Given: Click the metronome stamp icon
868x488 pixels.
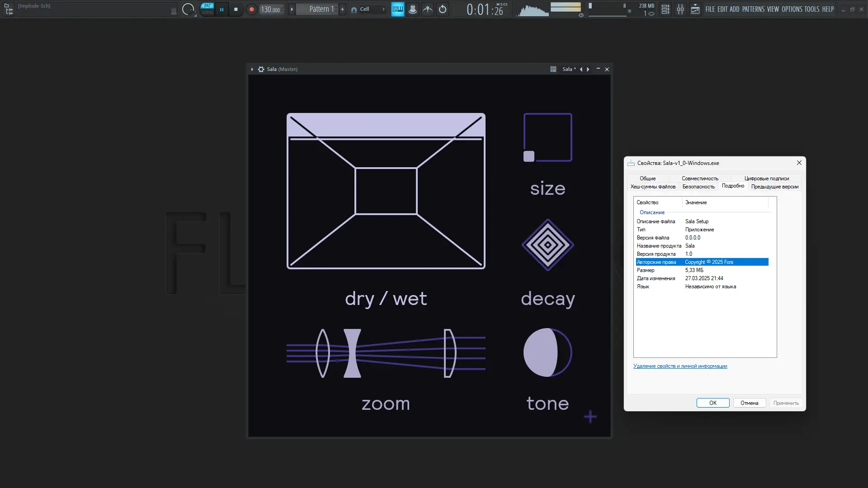Looking at the screenshot, I should 413,9.
